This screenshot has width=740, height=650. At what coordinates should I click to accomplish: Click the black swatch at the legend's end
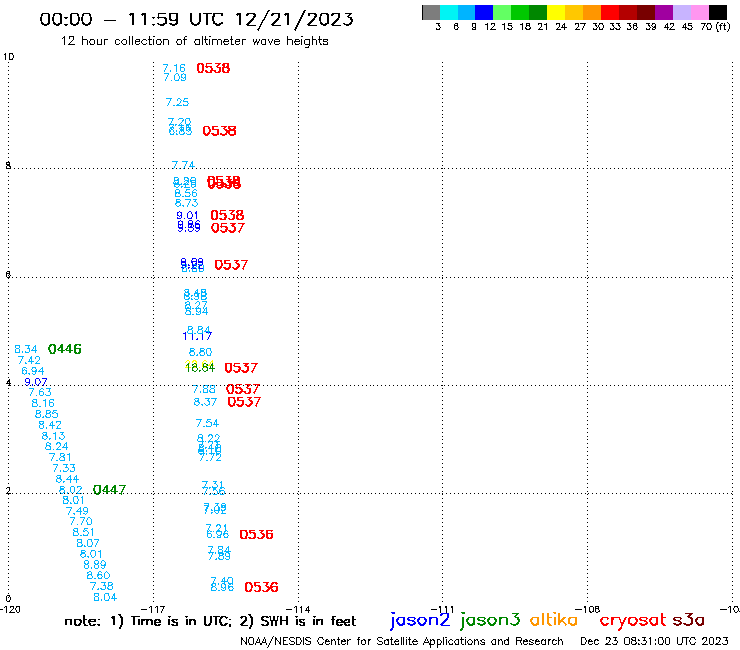click(x=718, y=12)
